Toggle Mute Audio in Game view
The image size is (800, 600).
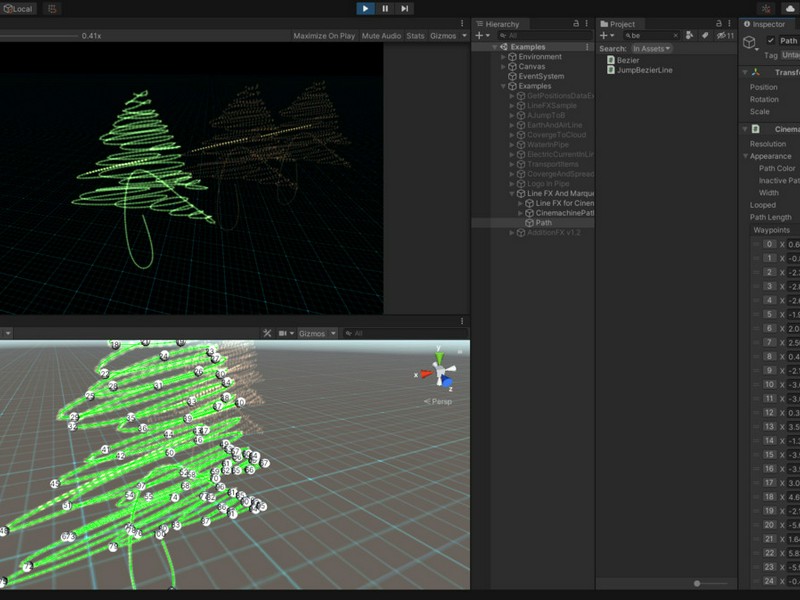tap(381, 36)
